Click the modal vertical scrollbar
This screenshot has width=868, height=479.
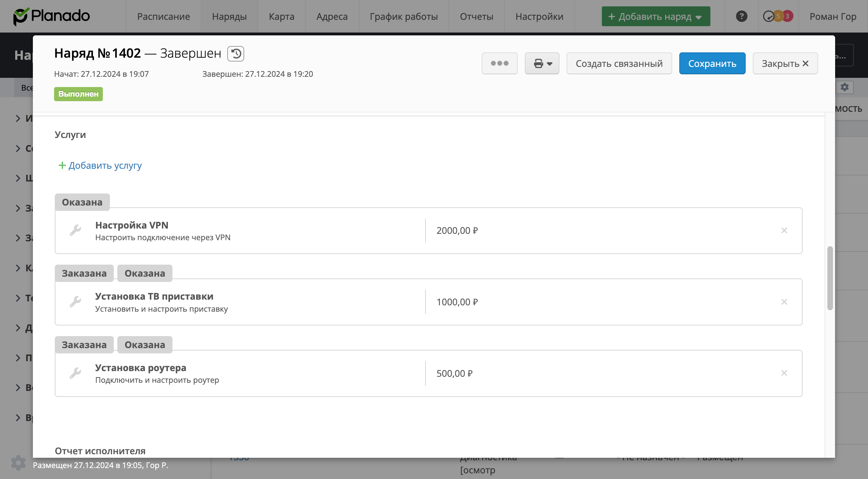[x=830, y=278]
